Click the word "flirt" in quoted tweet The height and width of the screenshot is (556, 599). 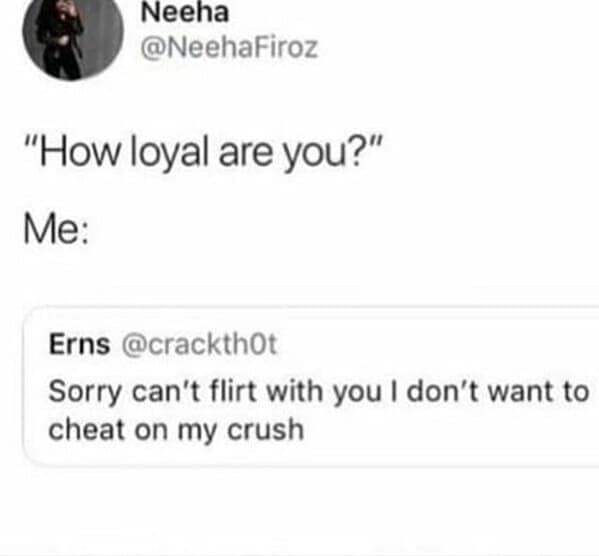pos(233,391)
